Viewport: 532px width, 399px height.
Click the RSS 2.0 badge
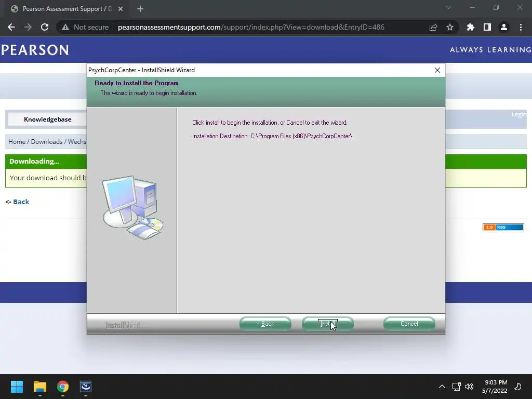pos(503,227)
